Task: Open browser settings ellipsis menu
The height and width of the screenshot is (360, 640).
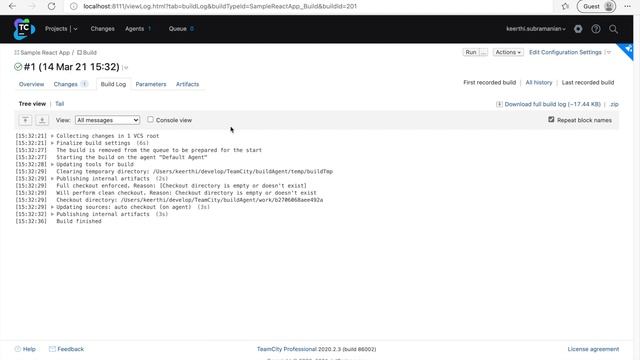Action: (627, 6)
